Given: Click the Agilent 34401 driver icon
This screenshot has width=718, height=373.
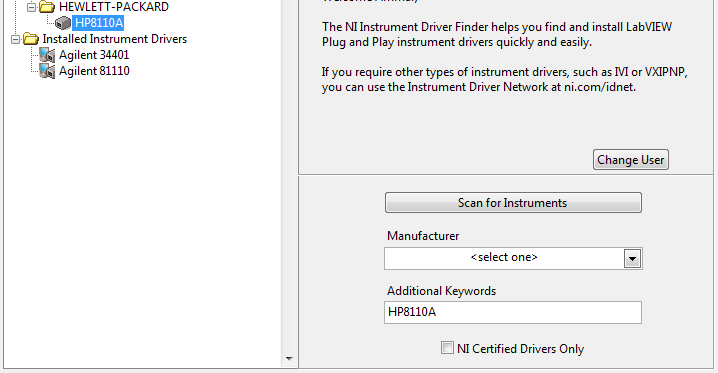Looking at the screenshot, I should (47, 55).
